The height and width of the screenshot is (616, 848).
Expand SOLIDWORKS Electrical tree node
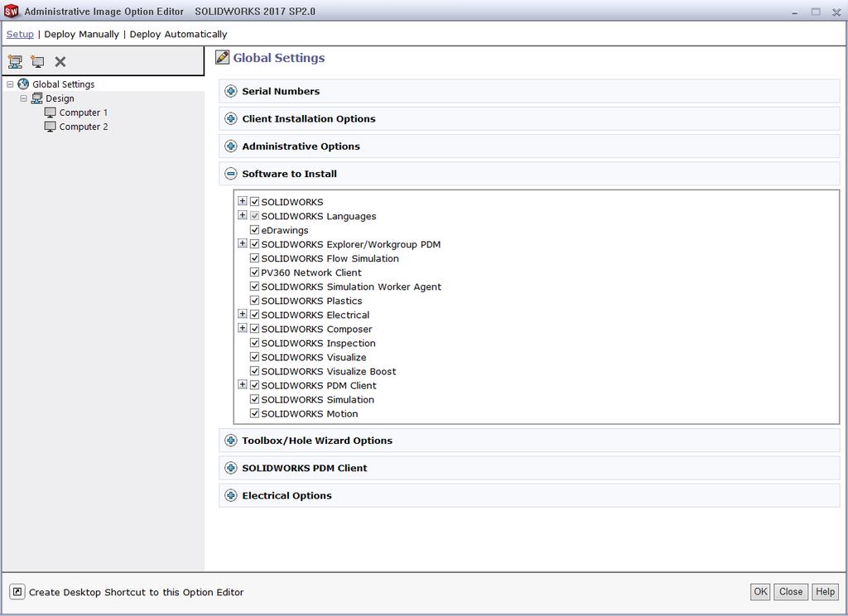(x=243, y=315)
